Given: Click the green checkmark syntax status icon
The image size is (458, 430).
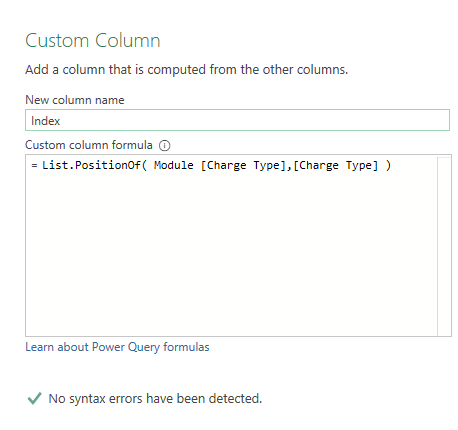Looking at the screenshot, I should (34, 398).
